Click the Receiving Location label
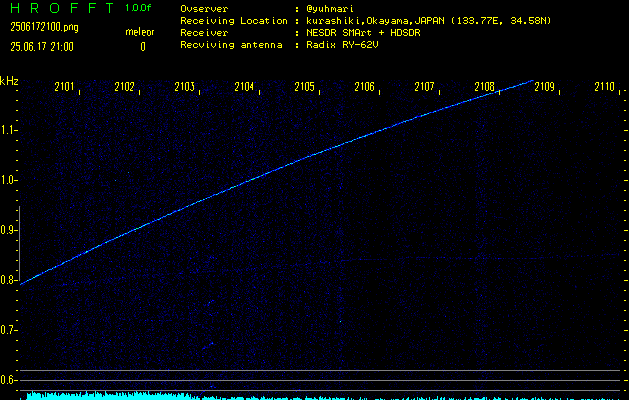Viewport: 629px width, 400px height. pos(234,21)
